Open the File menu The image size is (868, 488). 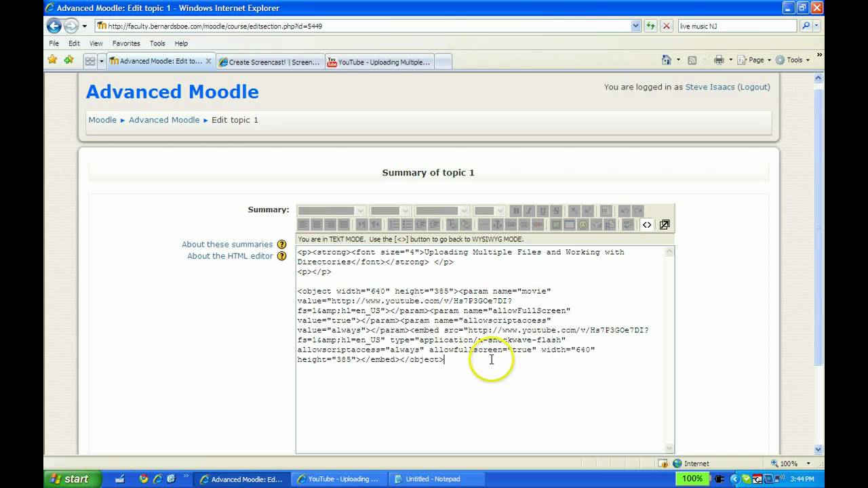(54, 43)
